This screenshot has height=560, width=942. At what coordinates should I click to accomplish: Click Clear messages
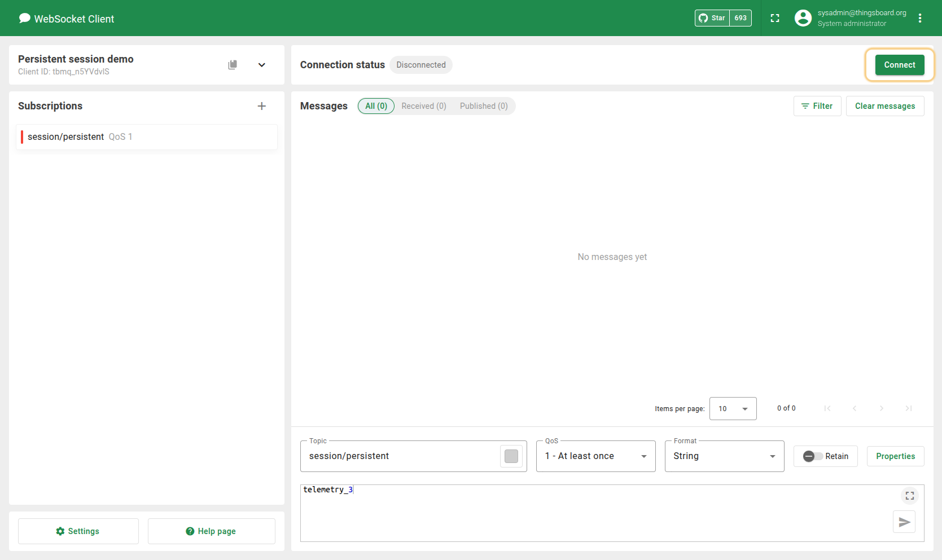[885, 106]
